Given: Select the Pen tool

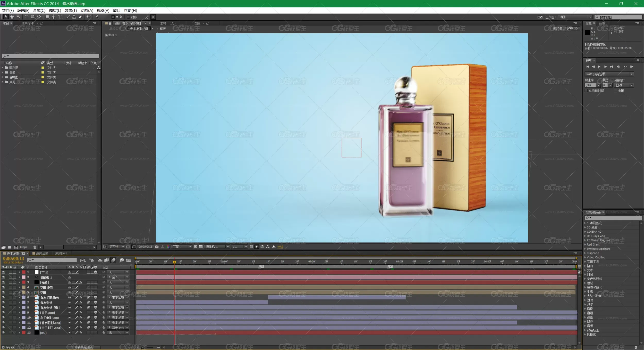Looking at the screenshot, I should [x=53, y=17].
